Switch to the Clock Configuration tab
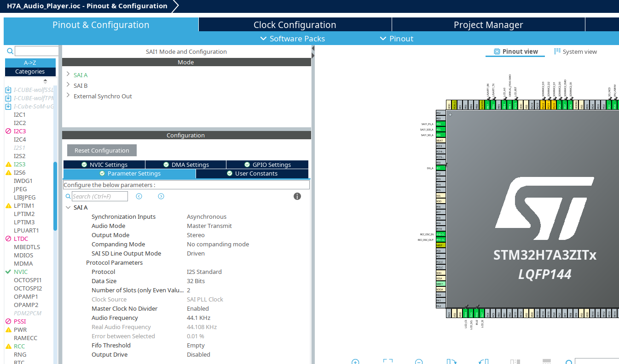The width and height of the screenshot is (619, 364). [x=295, y=24]
